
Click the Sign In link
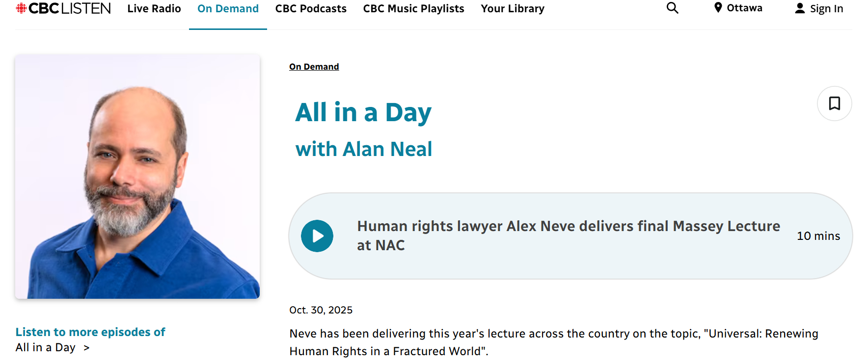pos(826,9)
